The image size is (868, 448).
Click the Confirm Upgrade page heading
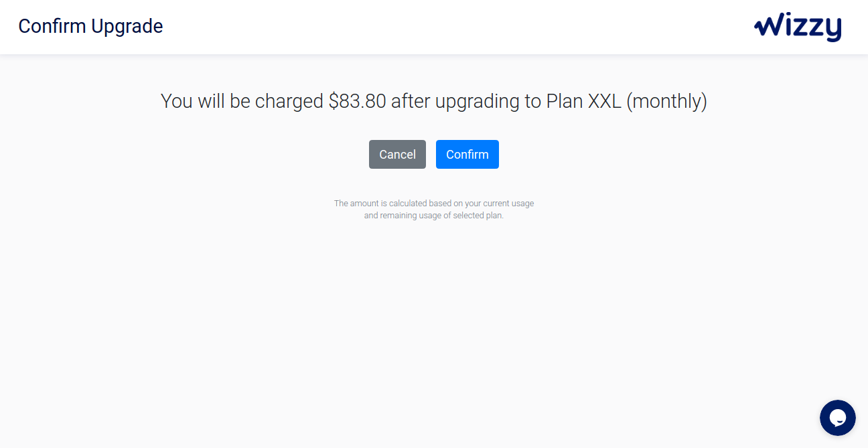point(90,26)
